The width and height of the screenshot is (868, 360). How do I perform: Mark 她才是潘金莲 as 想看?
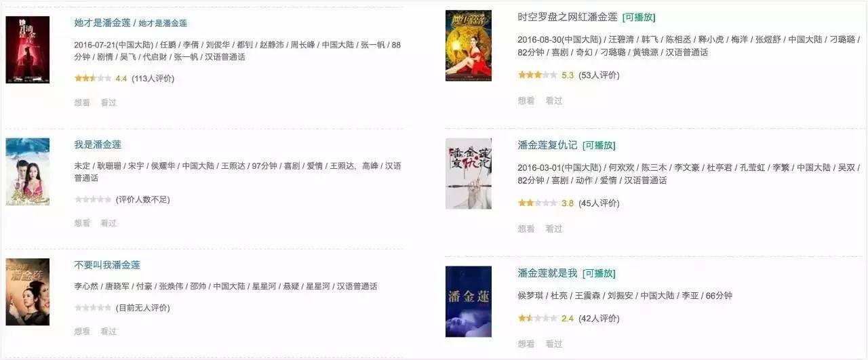tap(82, 102)
